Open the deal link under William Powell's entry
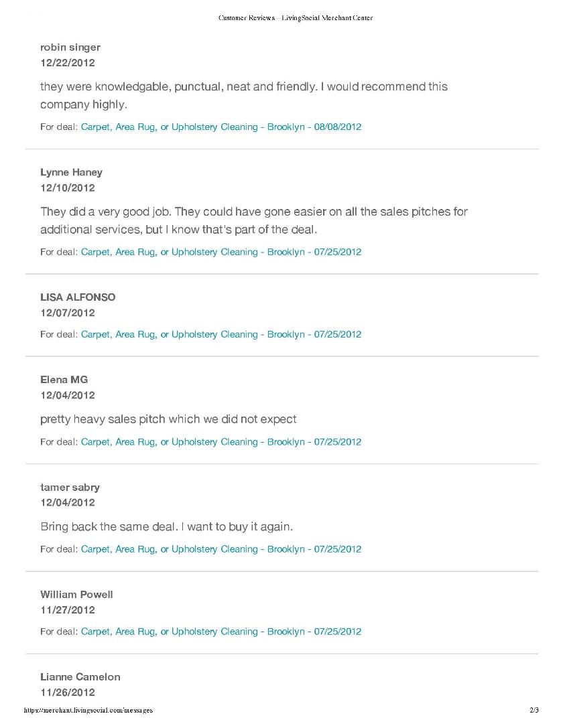 click(221, 632)
